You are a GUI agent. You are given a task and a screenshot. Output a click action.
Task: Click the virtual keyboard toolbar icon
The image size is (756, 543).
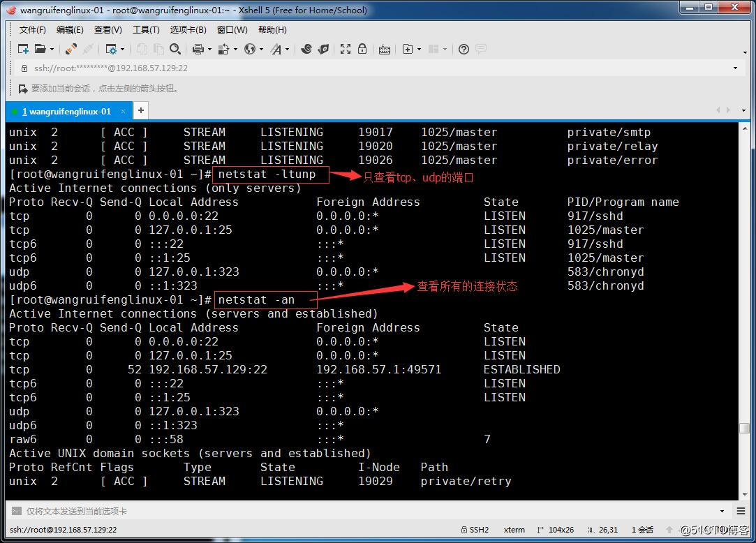[384, 49]
